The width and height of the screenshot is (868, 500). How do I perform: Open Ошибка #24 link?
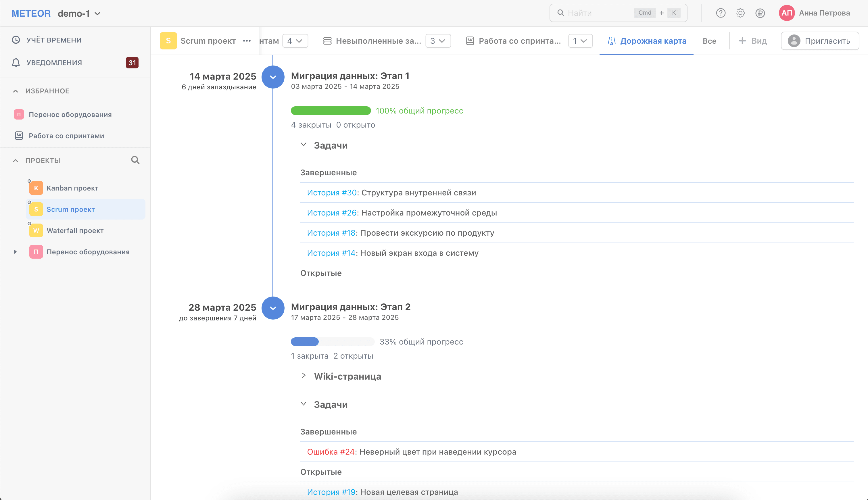point(331,451)
